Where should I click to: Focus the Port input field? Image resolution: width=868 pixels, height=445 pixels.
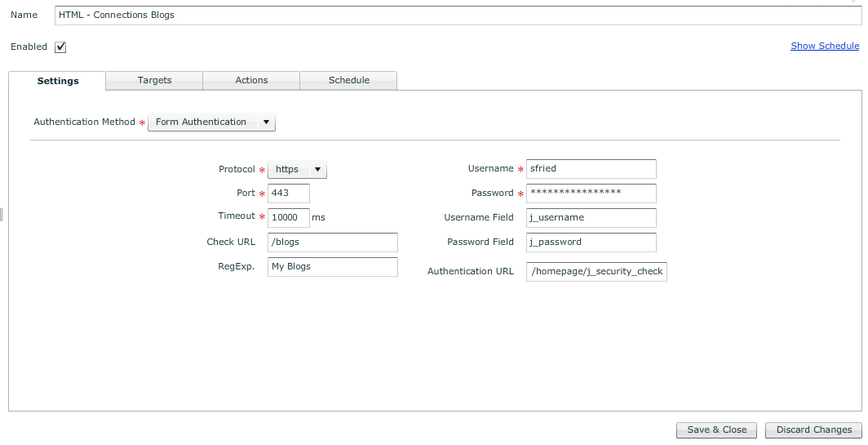(x=288, y=194)
